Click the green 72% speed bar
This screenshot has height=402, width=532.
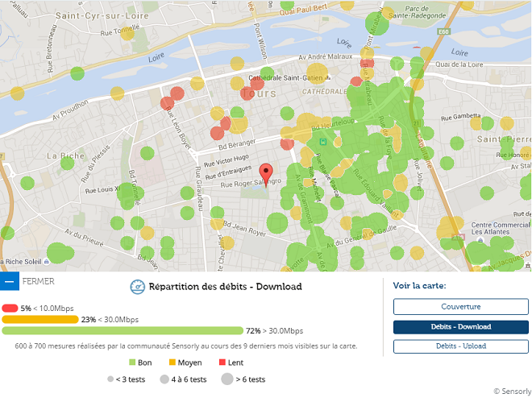pos(123,330)
